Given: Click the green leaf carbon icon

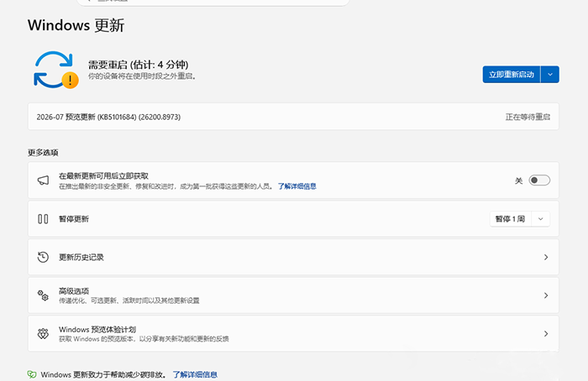Looking at the screenshot, I should (32, 374).
